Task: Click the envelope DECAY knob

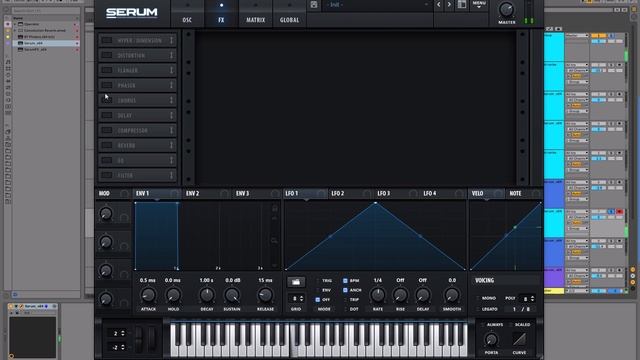Action: [x=207, y=295]
